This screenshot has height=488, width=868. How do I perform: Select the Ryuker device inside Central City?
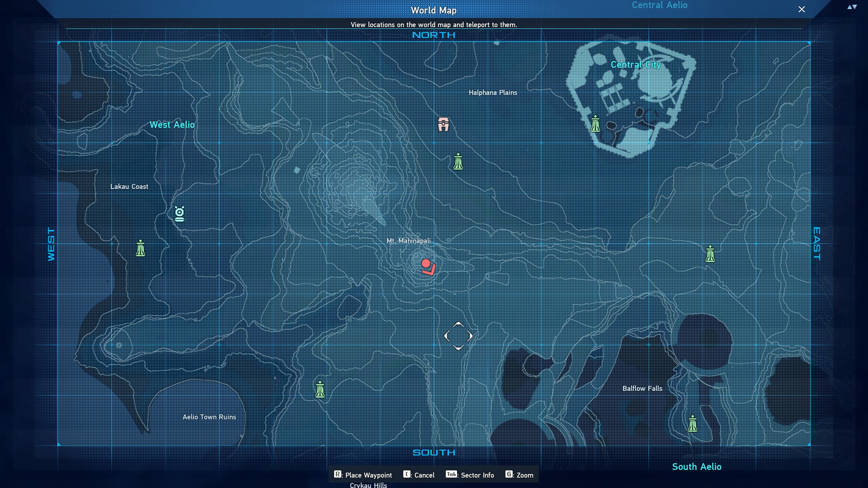(595, 123)
